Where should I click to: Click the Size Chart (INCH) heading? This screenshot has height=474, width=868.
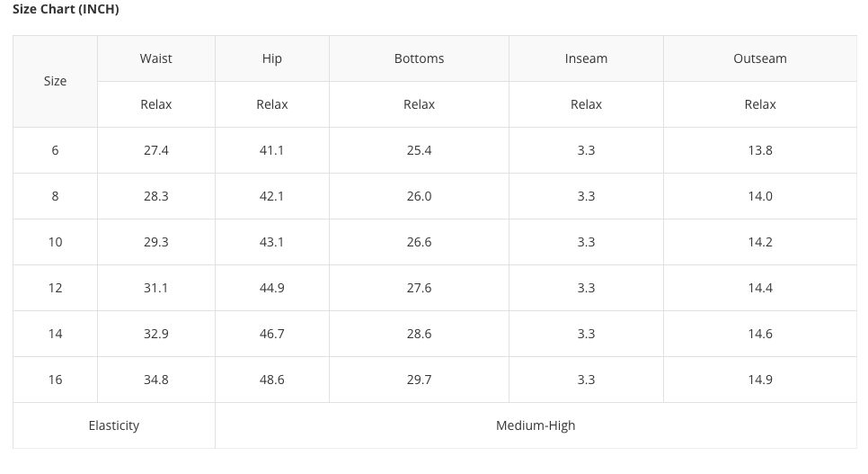66,9
